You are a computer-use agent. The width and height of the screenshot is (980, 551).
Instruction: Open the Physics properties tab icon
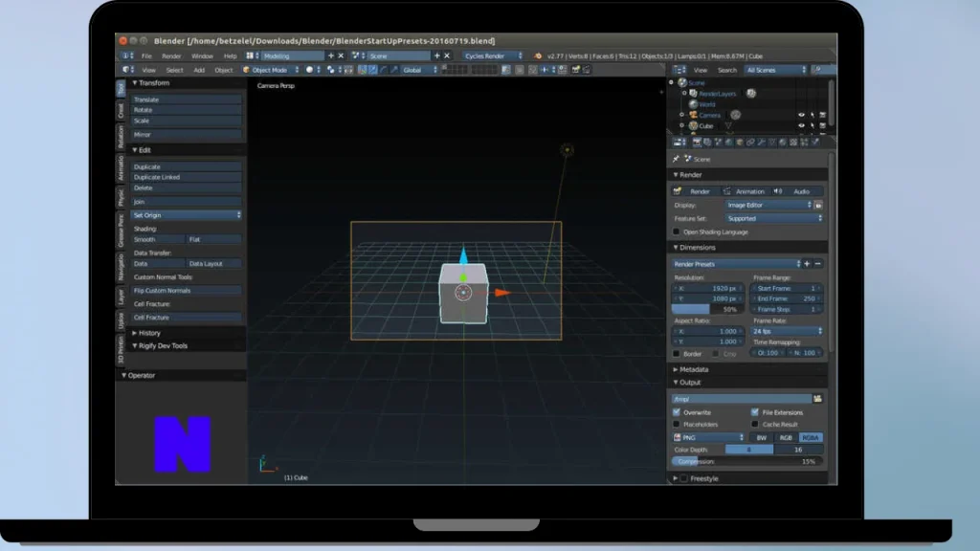point(814,143)
